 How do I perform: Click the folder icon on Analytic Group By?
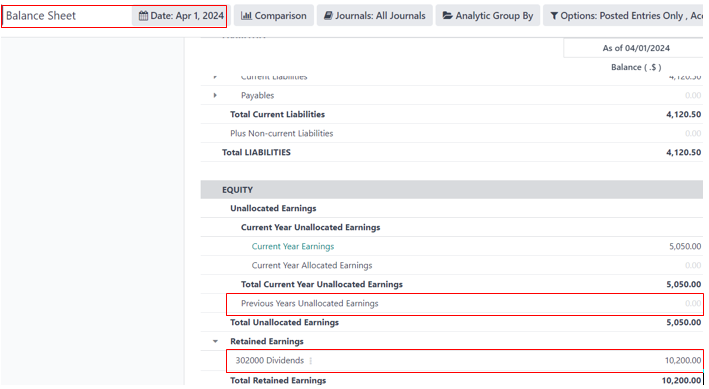(447, 16)
